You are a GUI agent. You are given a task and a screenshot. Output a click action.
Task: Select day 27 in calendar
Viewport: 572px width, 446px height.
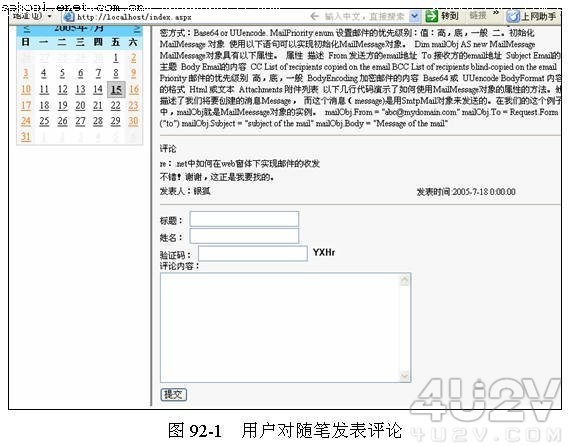click(80, 121)
